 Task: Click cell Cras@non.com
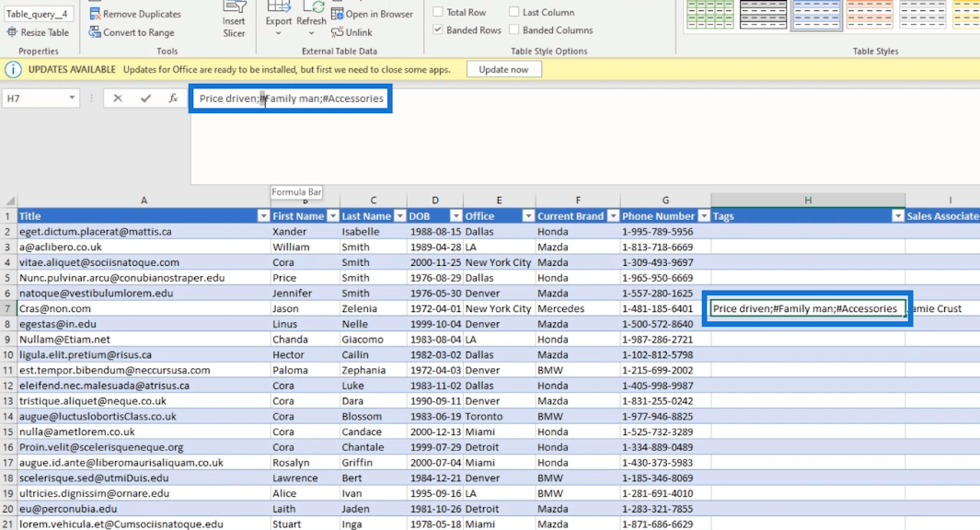tap(144, 309)
